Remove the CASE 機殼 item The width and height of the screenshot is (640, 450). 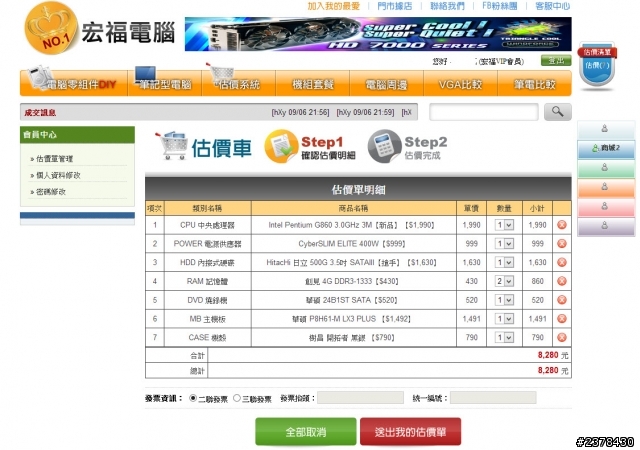tap(562, 338)
